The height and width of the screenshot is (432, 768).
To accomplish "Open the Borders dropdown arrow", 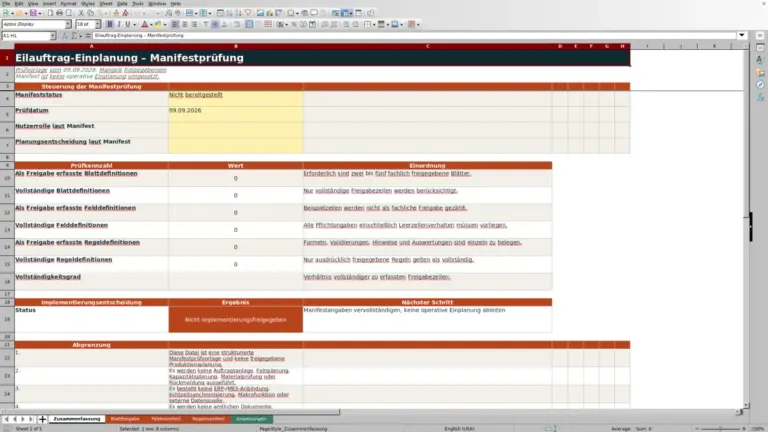I will click(374, 24).
